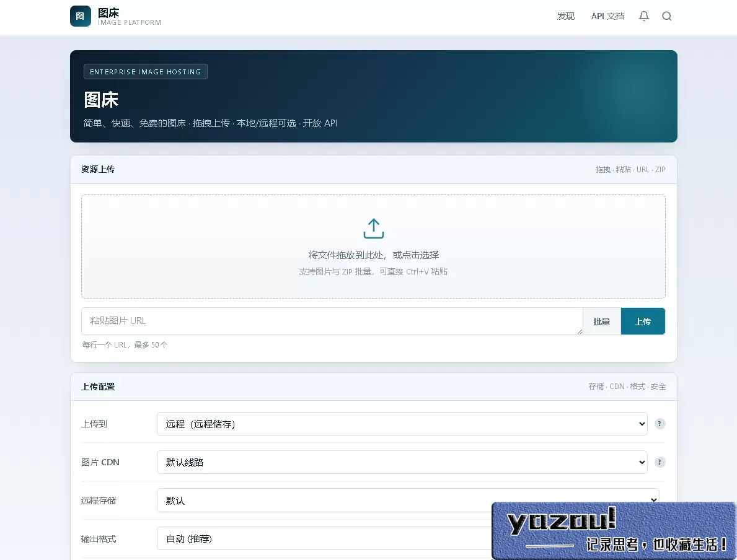Viewport: 737px width, 560px height.
Task: Expand the 远程存储 dropdown showing 默认
Action: tap(407, 501)
